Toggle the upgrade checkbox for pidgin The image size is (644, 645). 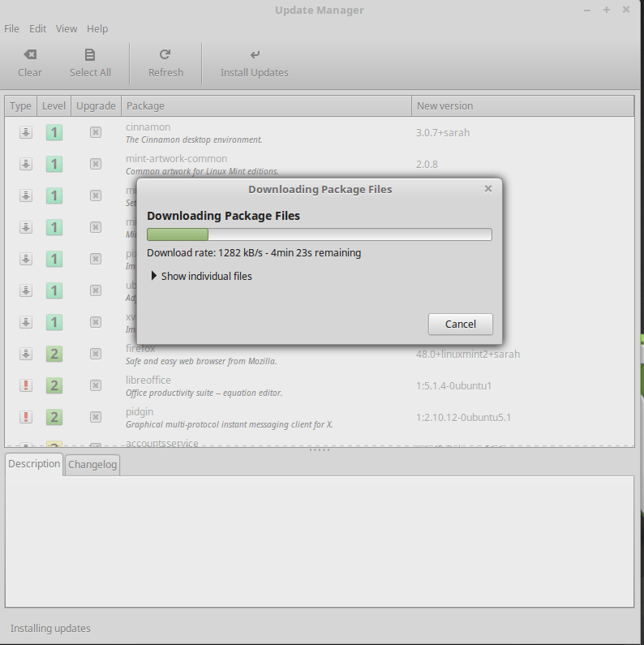[x=96, y=417]
